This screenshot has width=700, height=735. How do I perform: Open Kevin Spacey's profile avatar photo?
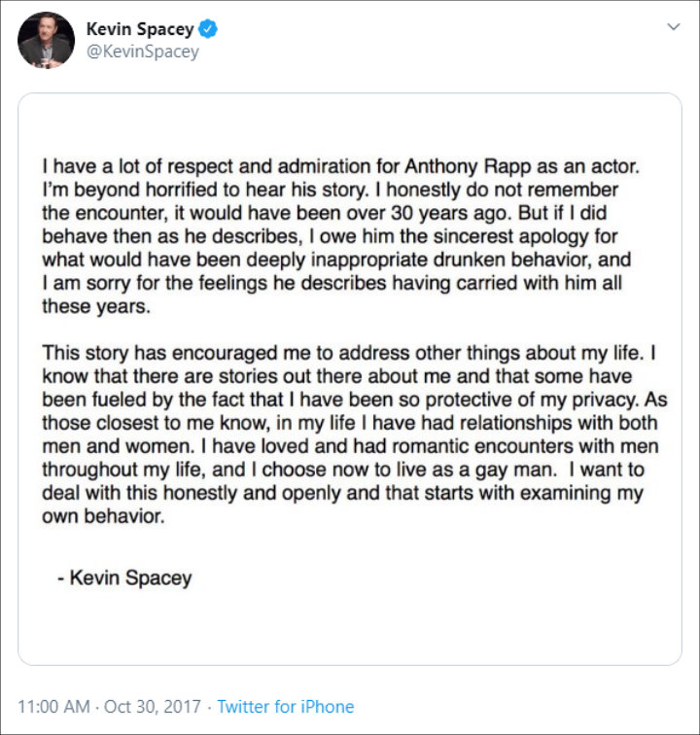(46, 40)
